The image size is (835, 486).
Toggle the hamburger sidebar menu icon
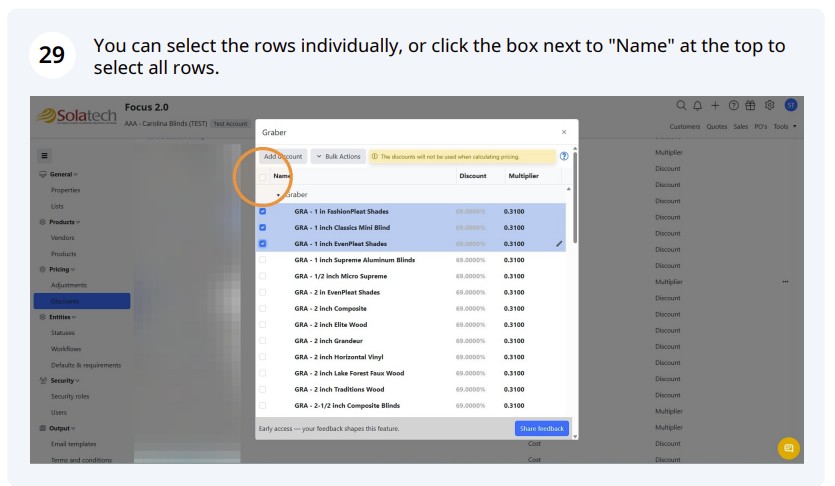coord(44,155)
